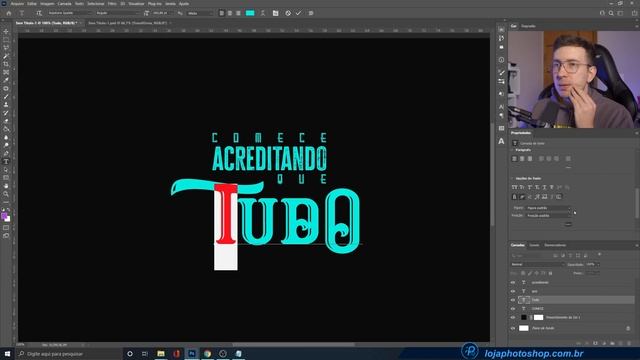Hide the Preenchimento de Cor 1 layer
640x360 pixels.
tap(513, 317)
